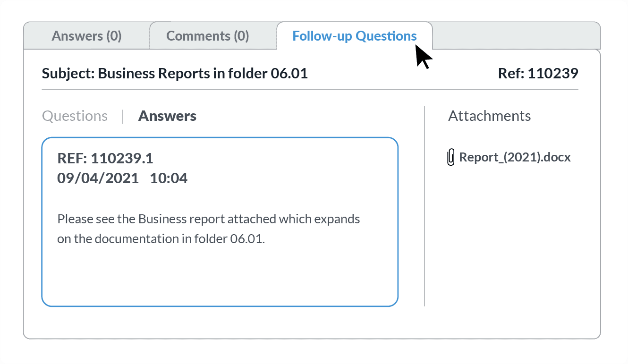
Task: Open the Report_(2021).docx attachment
Action: coord(515,157)
